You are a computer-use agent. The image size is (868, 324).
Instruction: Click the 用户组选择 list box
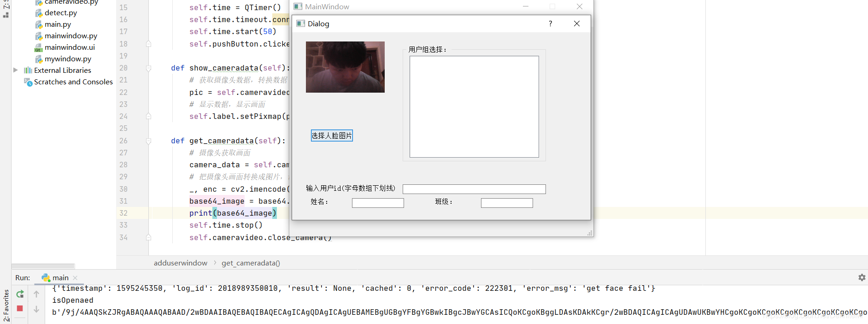coord(474,107)
